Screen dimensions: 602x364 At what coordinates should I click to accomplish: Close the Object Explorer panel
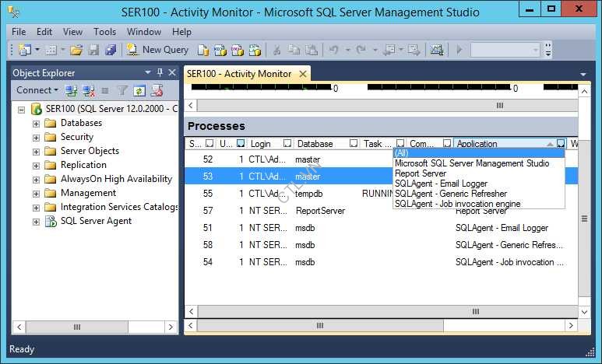[172, 72]
